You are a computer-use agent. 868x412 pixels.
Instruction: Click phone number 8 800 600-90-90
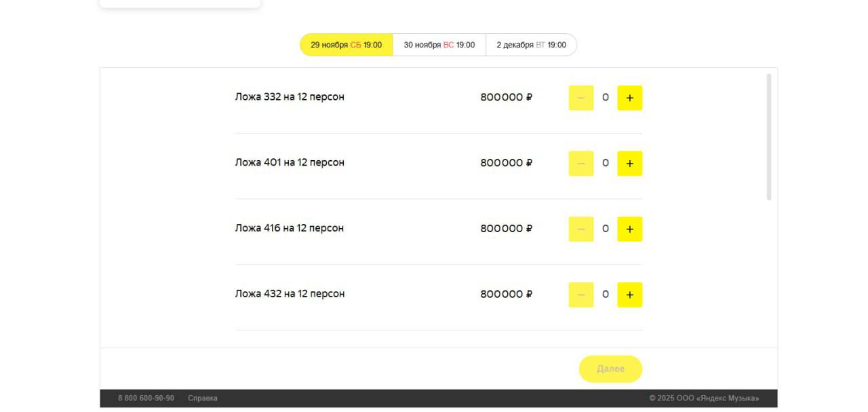[x=146, y=398]
